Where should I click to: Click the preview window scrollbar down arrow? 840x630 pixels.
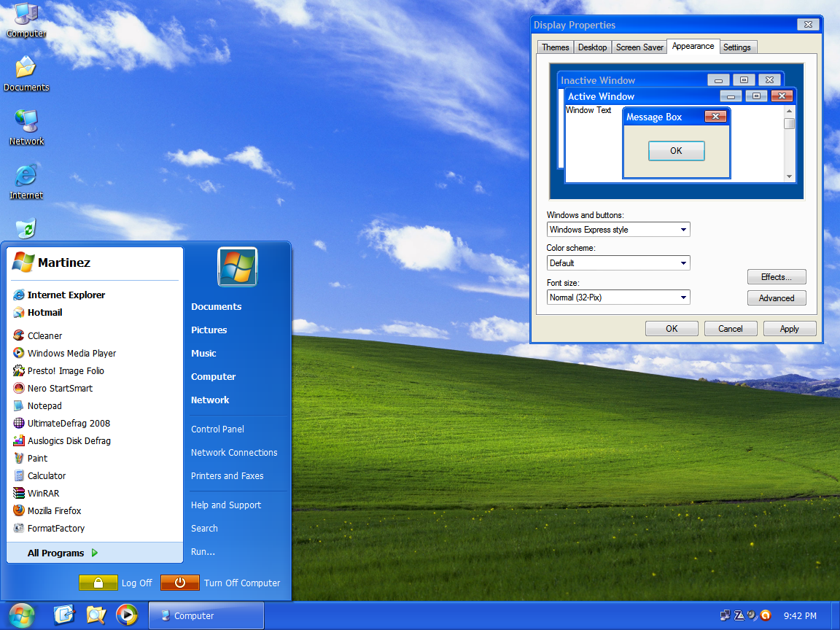[789, 176]
